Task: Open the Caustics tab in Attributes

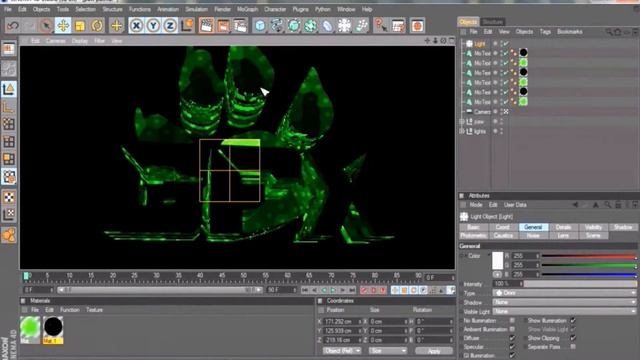Action: [503, 236]
